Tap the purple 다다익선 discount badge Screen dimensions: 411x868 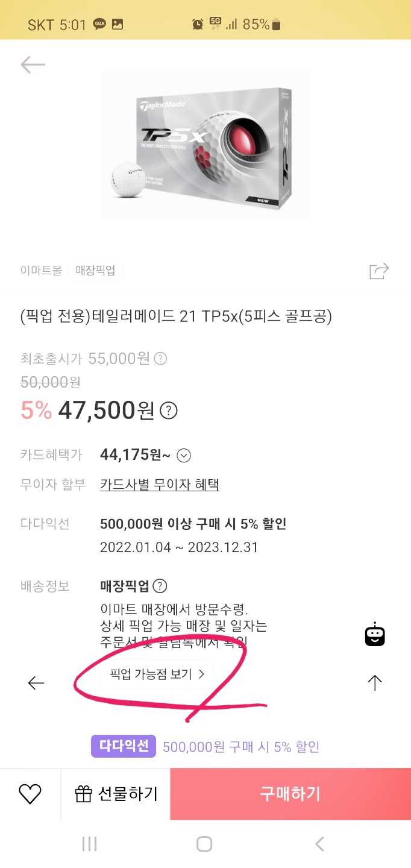(124, 746)
